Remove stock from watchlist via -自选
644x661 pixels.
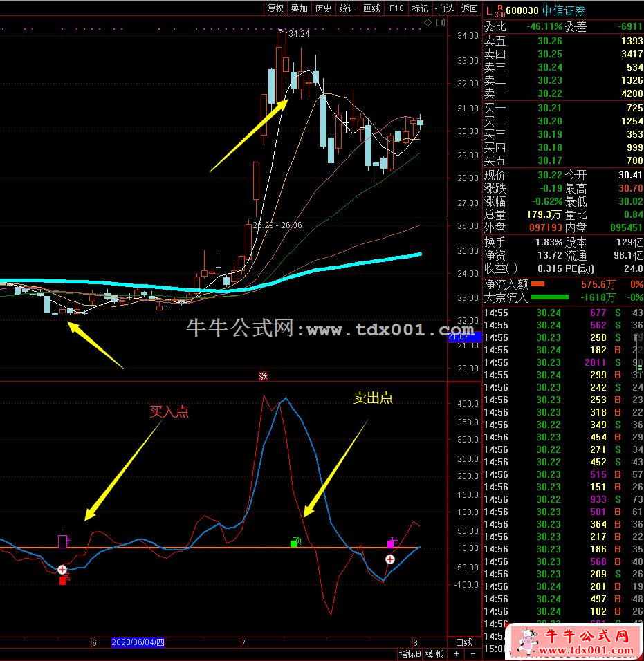pos(445,8)
